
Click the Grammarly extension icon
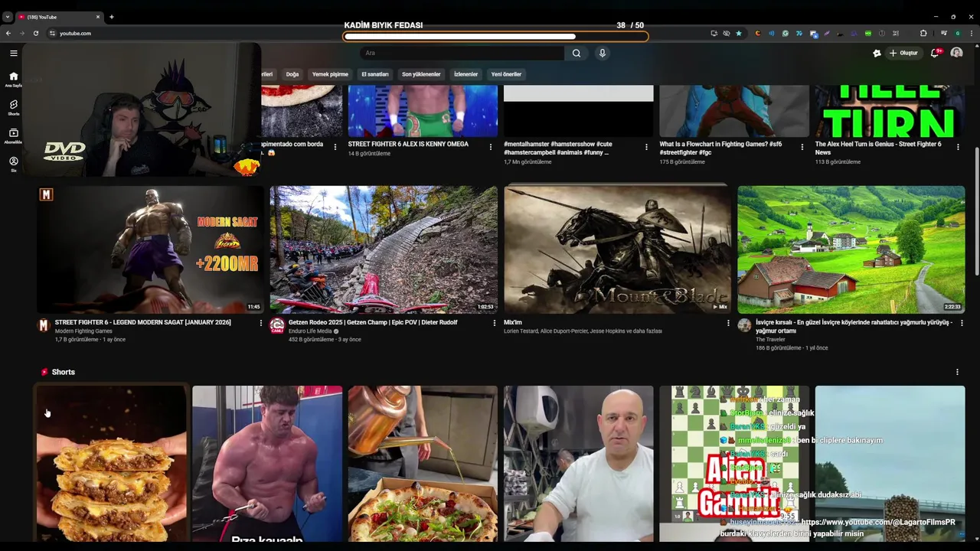[785, 33]
